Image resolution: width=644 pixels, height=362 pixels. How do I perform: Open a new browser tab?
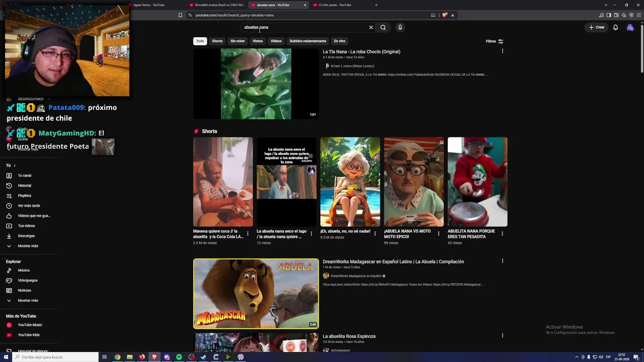point(376,5)
